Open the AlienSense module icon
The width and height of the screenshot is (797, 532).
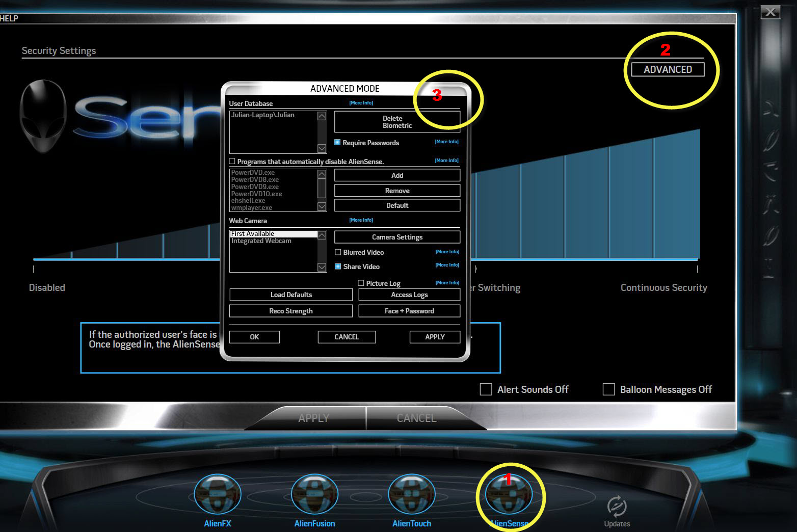509,494
